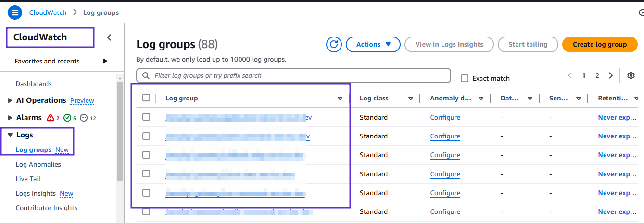
Task: Click the Start tailing button
Action: (x=528, y=44)
